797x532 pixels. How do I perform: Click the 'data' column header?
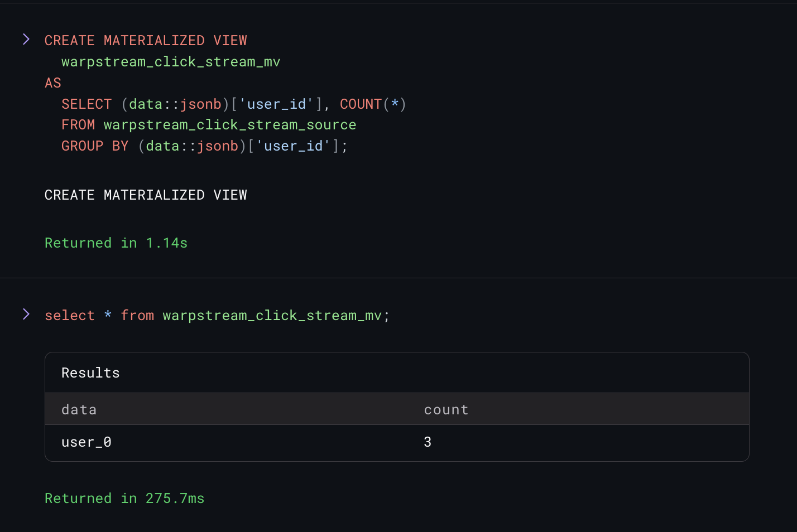79,410
